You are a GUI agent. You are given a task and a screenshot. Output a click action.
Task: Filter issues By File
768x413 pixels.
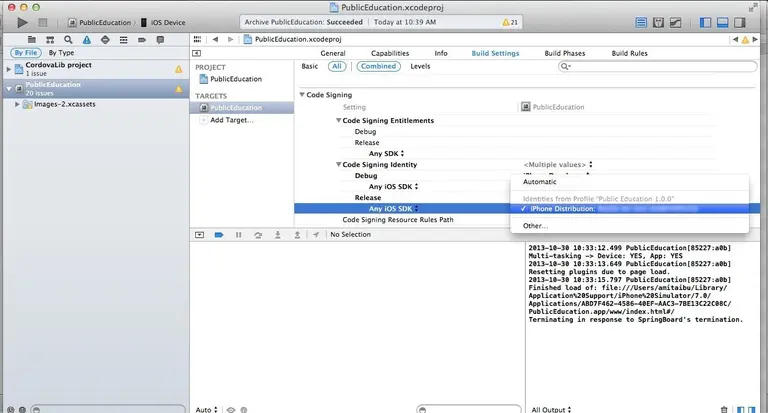(x=26, y=52)
